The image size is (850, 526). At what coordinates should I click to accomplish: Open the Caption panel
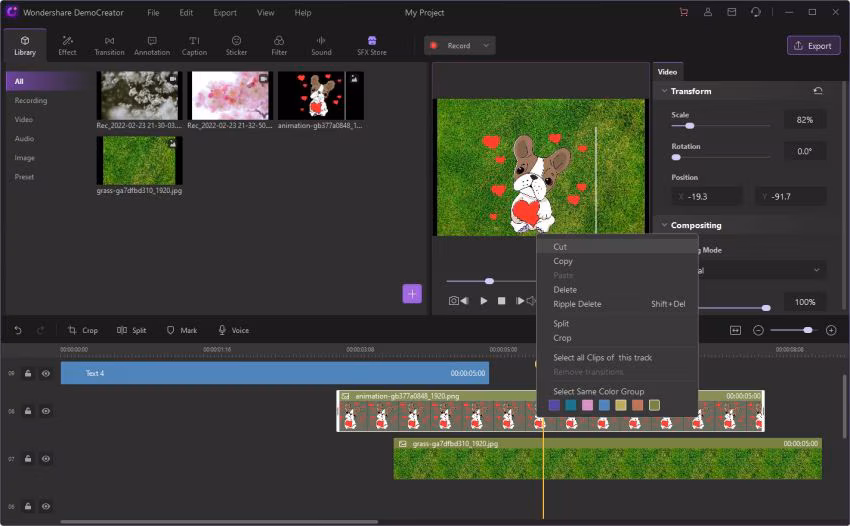[194, 46]
